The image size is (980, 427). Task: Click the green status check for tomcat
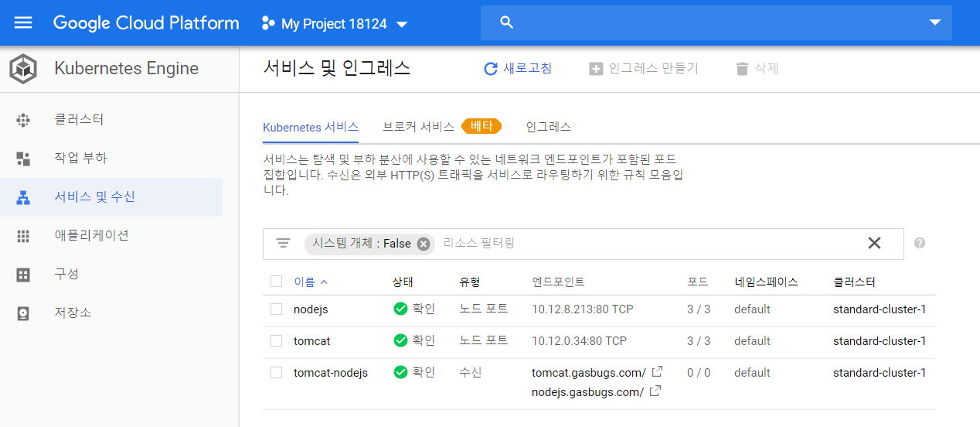click(400, 340)
